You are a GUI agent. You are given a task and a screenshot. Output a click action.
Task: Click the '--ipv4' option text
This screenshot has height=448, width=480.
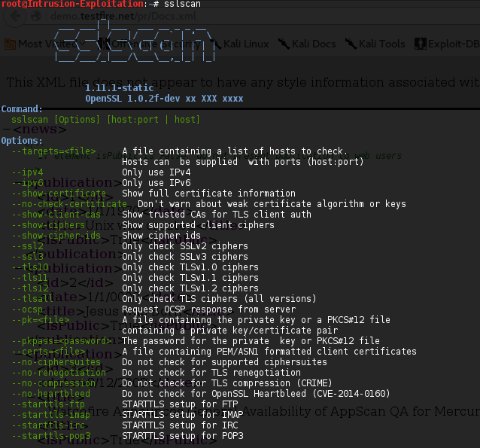27,172
